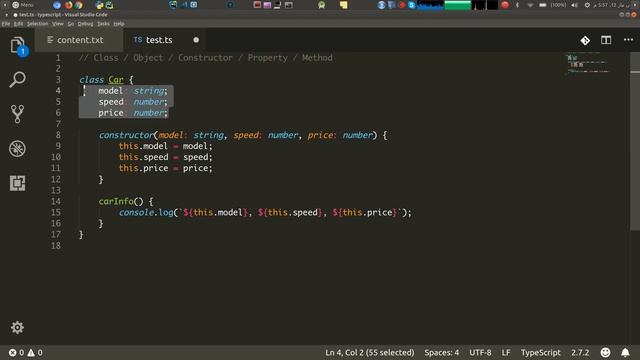
Task: Click the constructor keyword on line 8
Action: tap(126, 135)
